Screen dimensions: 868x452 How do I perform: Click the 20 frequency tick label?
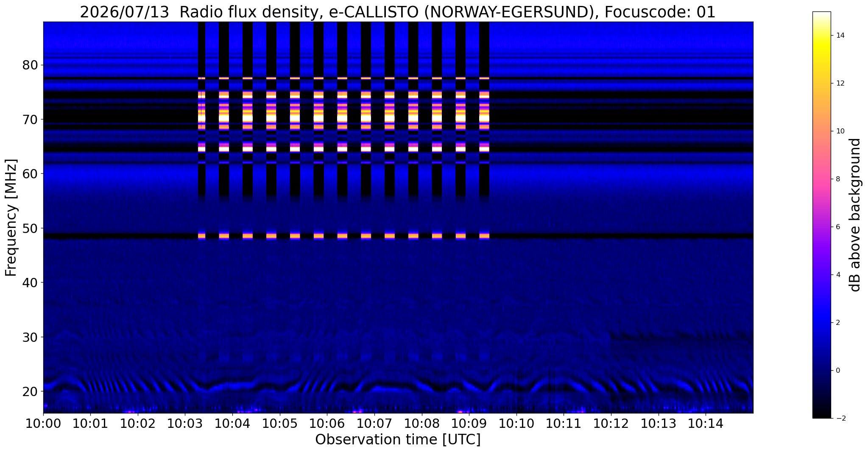tap(30, 391)
